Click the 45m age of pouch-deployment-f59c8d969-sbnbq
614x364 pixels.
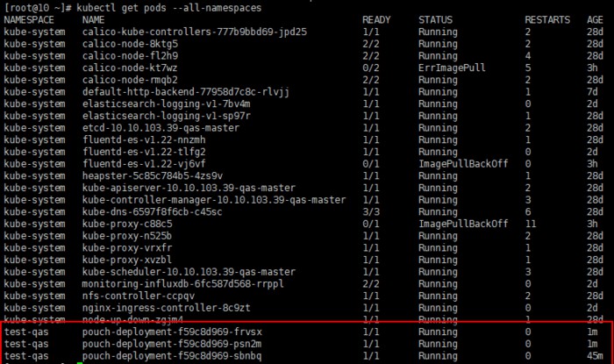595,356
